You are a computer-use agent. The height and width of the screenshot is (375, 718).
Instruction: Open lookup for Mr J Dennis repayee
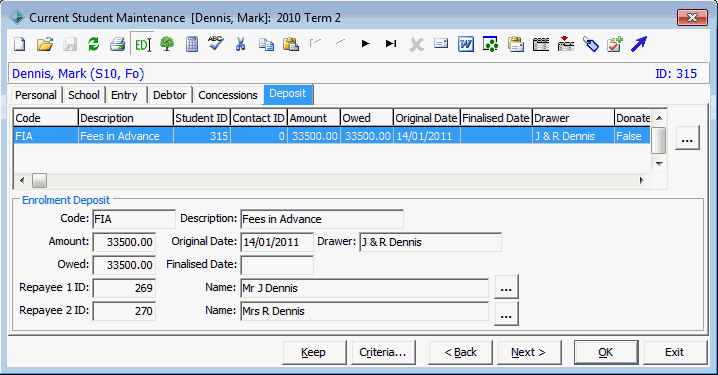(x=506, y=287)
